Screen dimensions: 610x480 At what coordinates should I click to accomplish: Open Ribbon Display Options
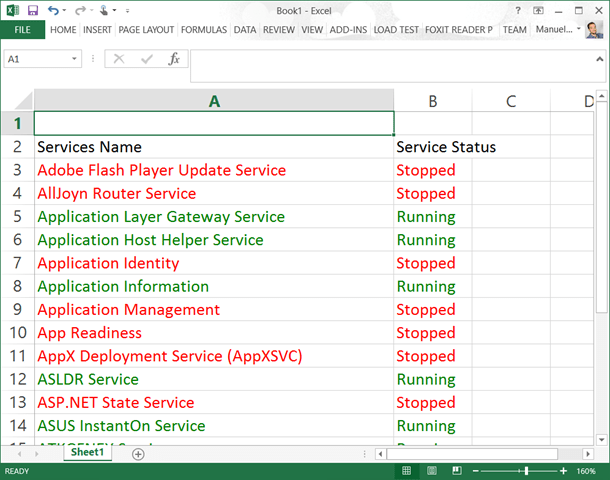[x=538, y=11]
